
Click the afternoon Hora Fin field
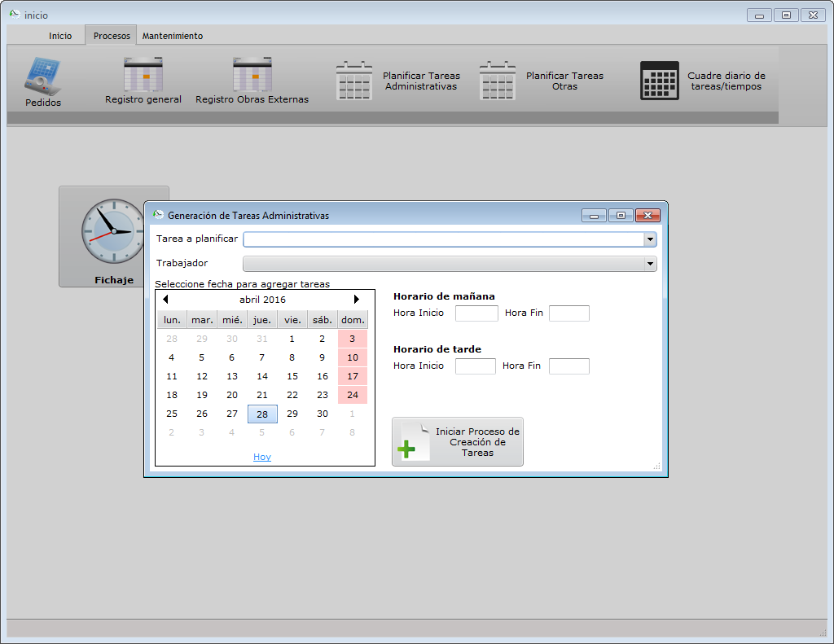(x=569, y=366)
